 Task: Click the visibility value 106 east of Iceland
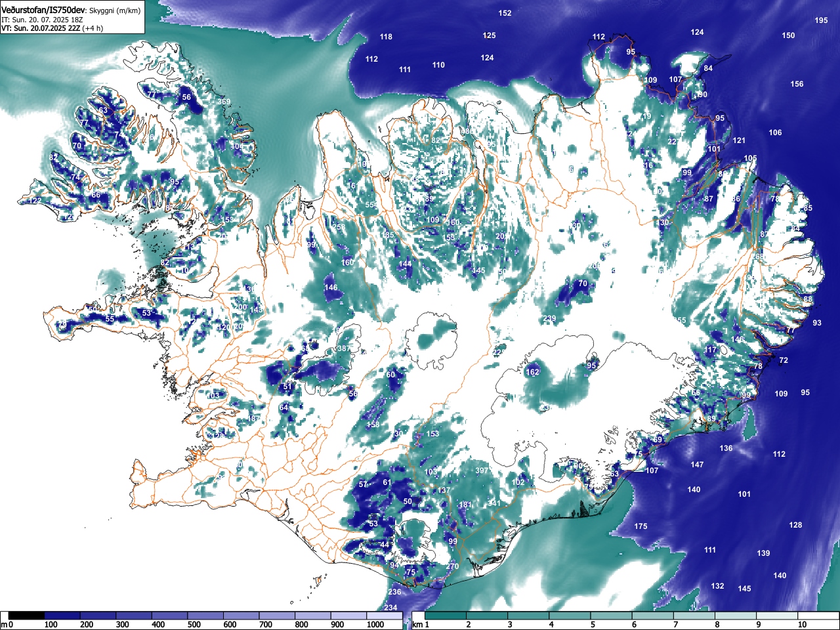point(776,133)
